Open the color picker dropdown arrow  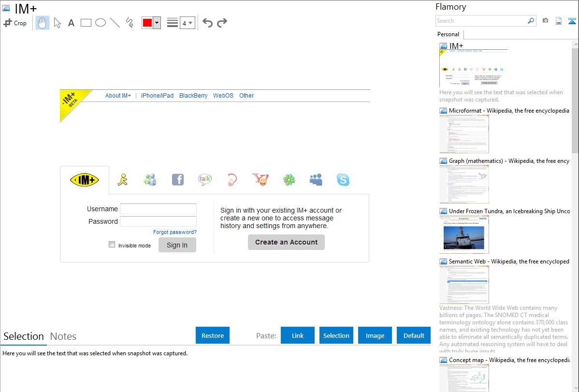[x=157, y=23]
